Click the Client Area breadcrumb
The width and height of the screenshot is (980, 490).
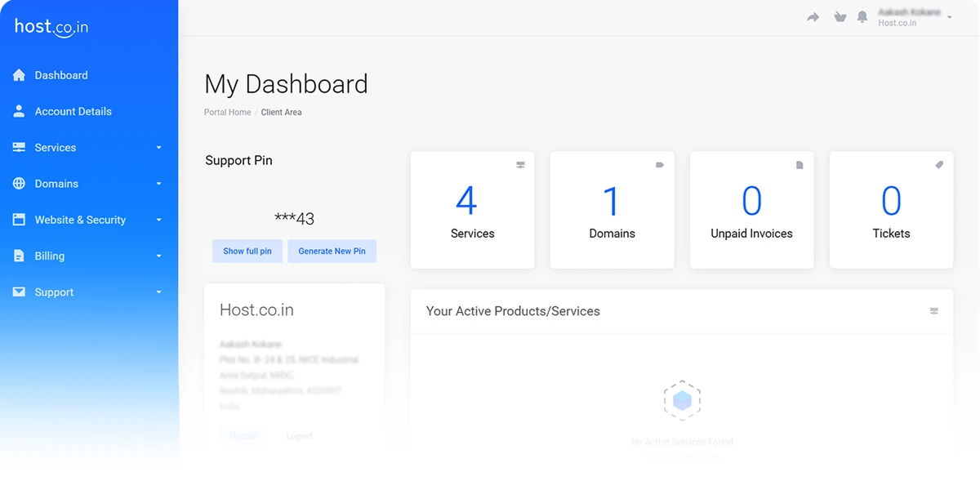[282, 112]
